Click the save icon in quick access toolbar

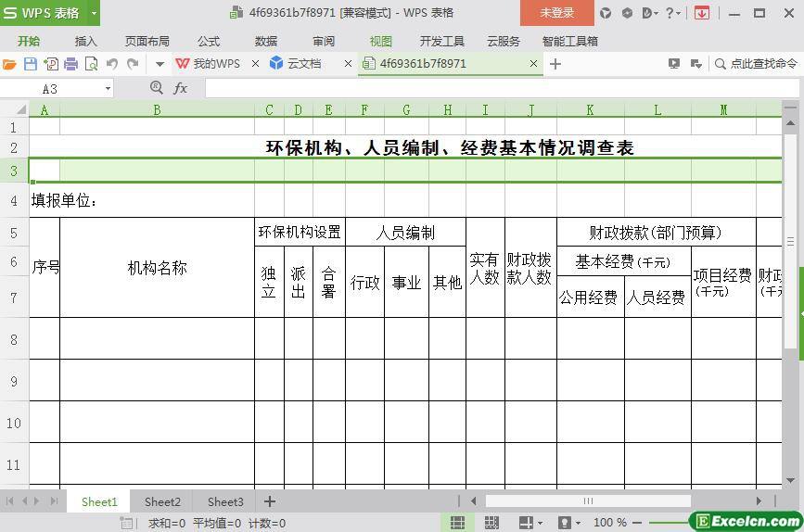[x=30, y=64]
